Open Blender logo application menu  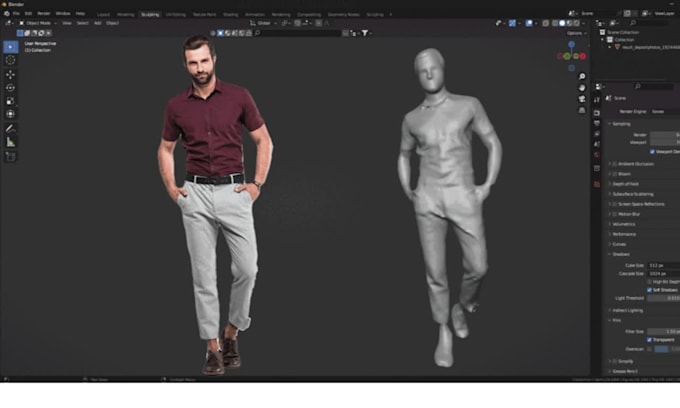(7, 14)
